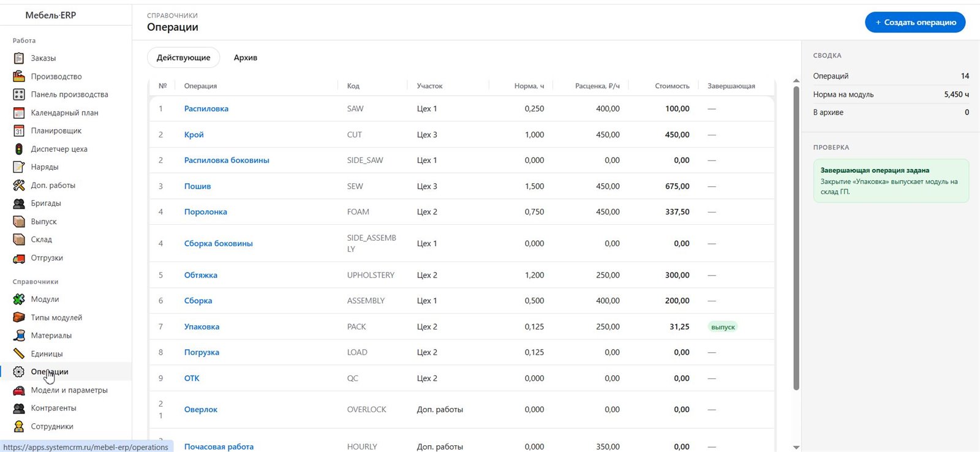Click the scrollbar down arrow

click(x=796, y=447)
